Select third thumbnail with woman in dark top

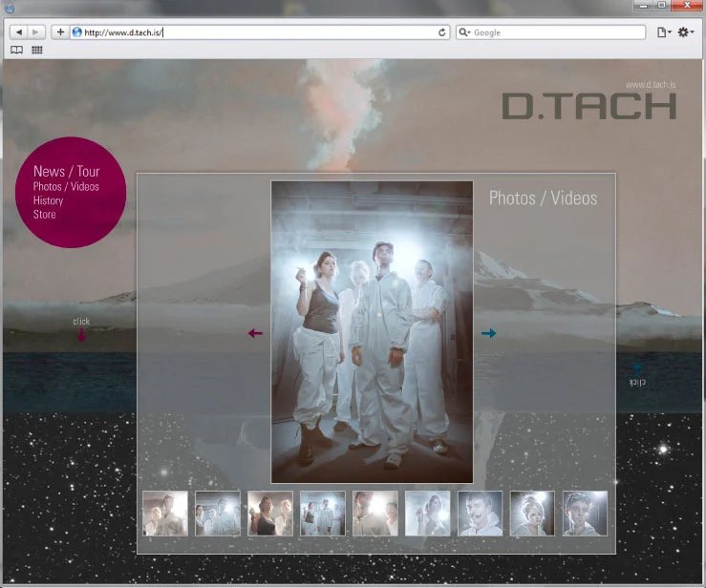click(x=270, y=514)
